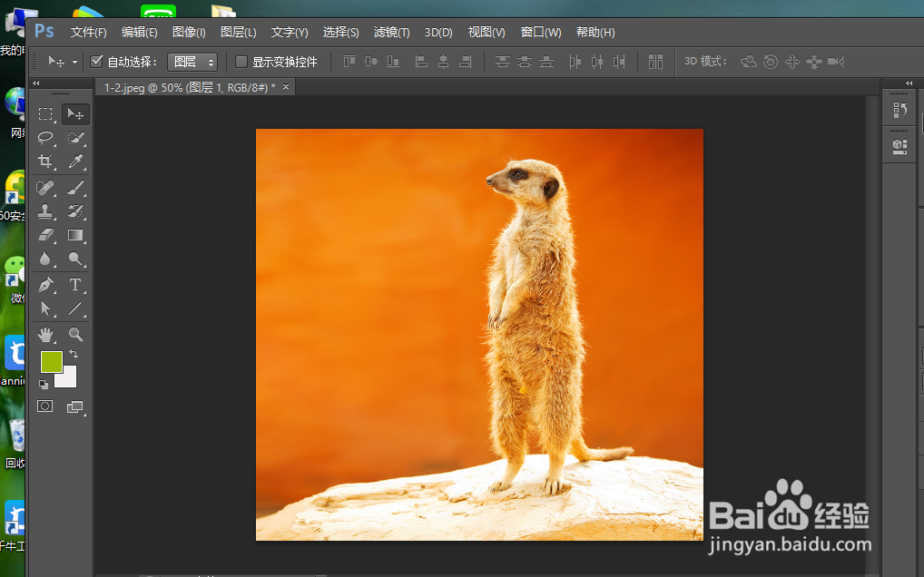Open the 窗口(W) menu

(x=540, y=33)
